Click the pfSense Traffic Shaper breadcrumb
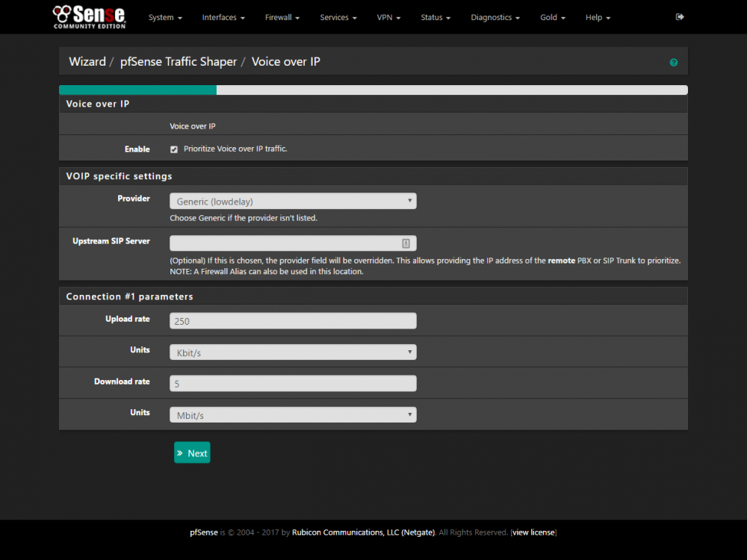The width and height of the screenshot is (747, 560). pyautogui.click(x=179, y=62)
